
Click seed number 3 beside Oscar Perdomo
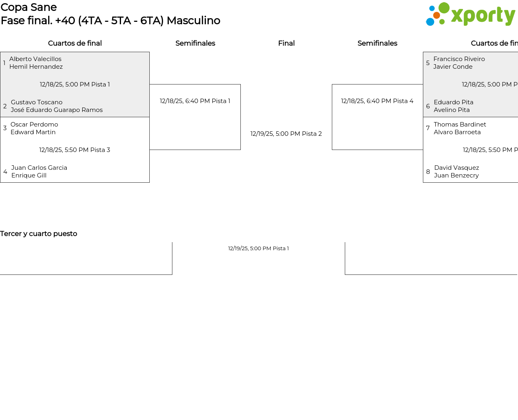coord(5,128)
